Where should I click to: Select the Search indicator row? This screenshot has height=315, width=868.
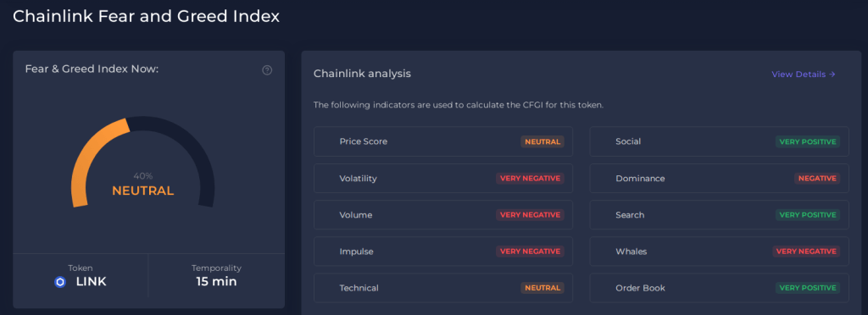tap(719, 214)
